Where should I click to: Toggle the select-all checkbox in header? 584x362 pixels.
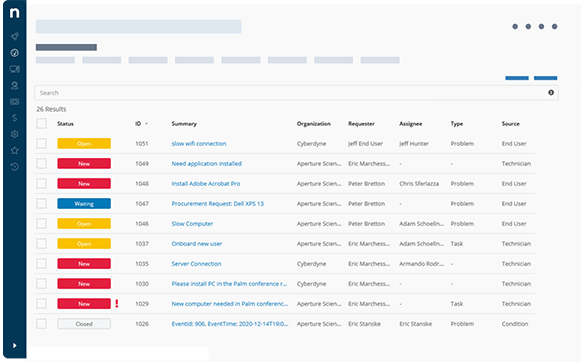(41, 123)
